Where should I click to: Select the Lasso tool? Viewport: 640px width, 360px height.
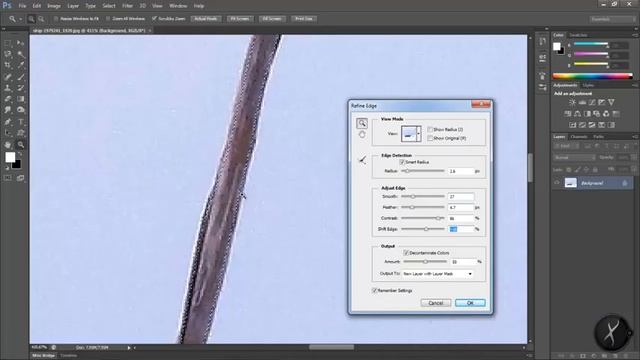8,54
